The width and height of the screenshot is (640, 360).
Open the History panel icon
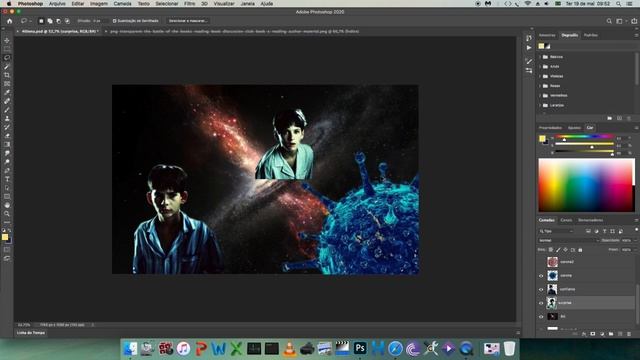529,38
